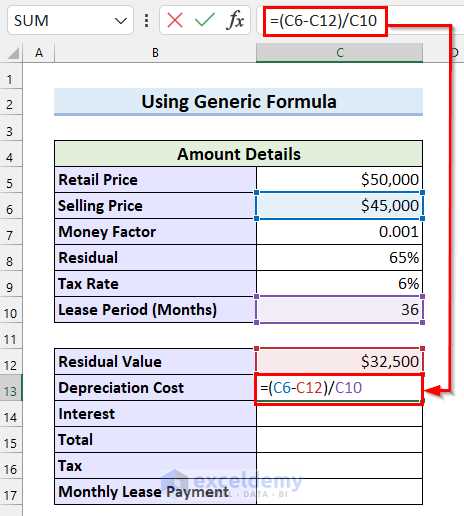This screenshot has height=516, width=464.
Task: Select the 'Selling Price' label cell
Action: coord(155,206)
